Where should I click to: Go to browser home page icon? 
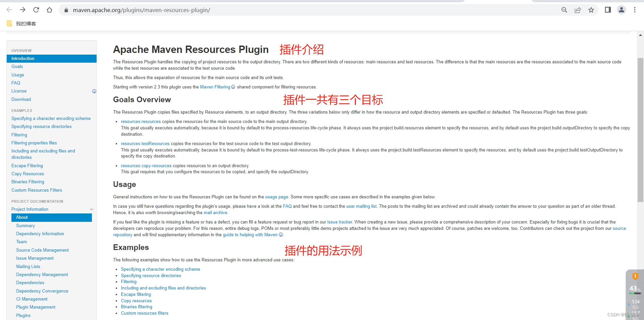click(50, 10)
